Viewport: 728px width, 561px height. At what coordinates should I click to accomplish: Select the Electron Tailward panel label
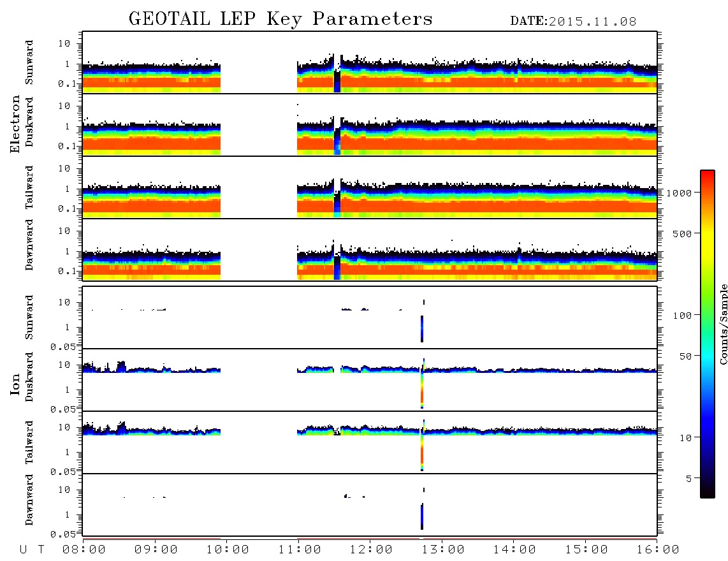(x=29, y=187)
